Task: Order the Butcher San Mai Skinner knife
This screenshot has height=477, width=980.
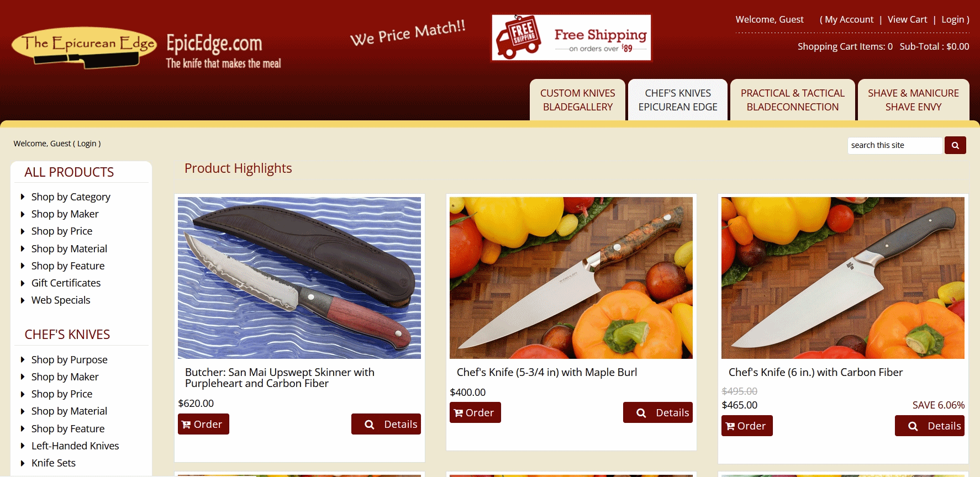Action: coord(203,424)
